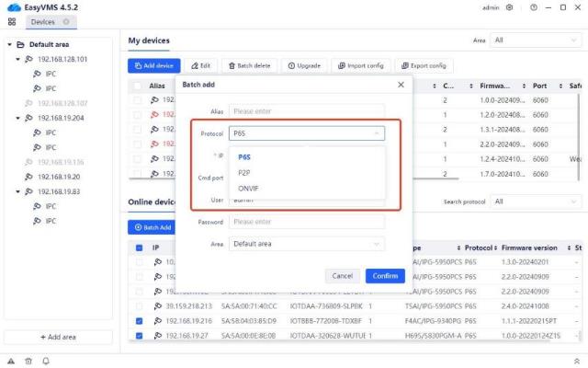Viewport: 588px width, 368px height.
Task: Open the help question mark icon
Action: click(532, 7)
